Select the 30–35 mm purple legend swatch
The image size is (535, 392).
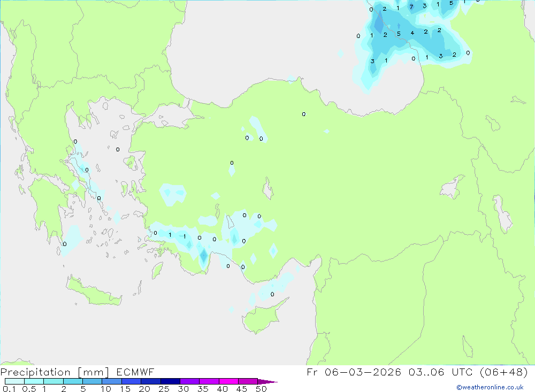[x=189, y=381]
